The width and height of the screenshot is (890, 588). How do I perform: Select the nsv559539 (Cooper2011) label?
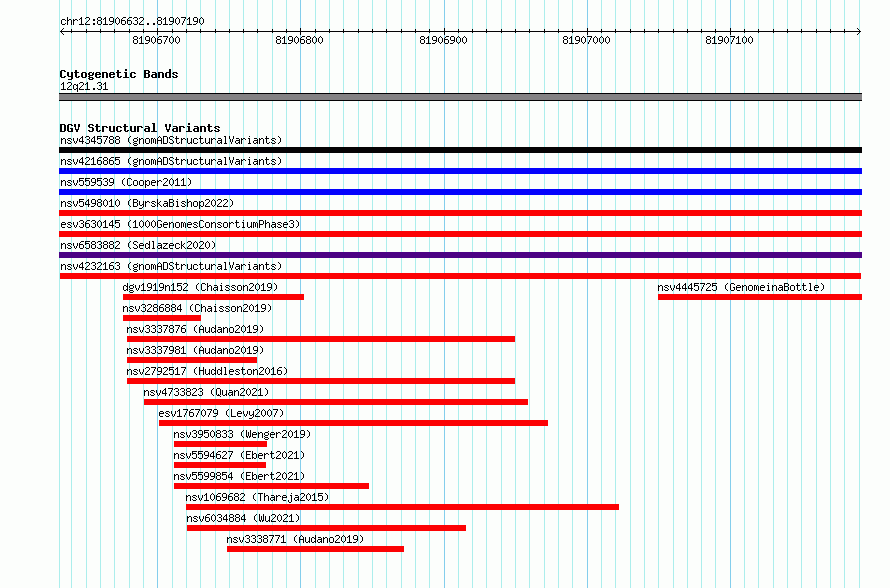coord(126,182)
